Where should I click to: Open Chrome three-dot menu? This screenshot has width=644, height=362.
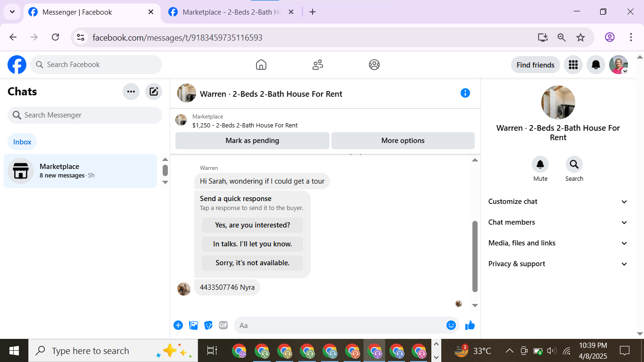(631, 37)
